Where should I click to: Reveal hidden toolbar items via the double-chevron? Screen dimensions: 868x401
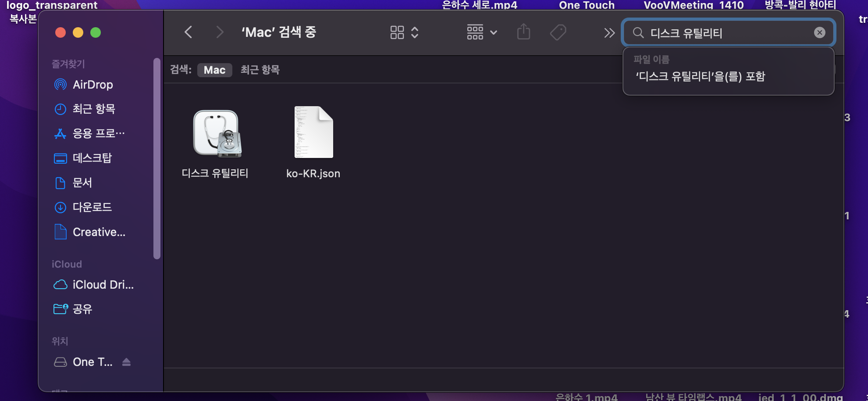pos(609,32)
